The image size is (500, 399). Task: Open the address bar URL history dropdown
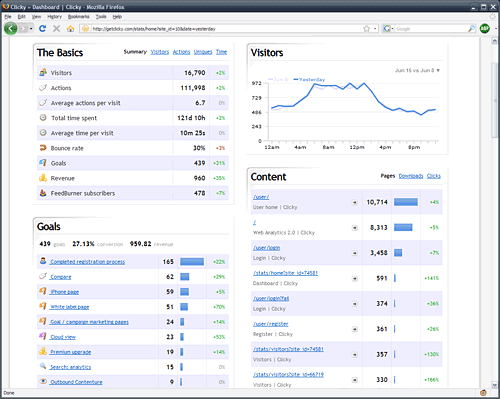click(x=375, y=29)
